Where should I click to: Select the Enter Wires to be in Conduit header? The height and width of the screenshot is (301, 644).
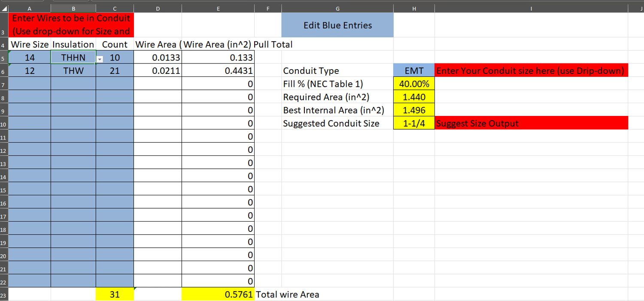pyautogui.click(x=71, y=25)
